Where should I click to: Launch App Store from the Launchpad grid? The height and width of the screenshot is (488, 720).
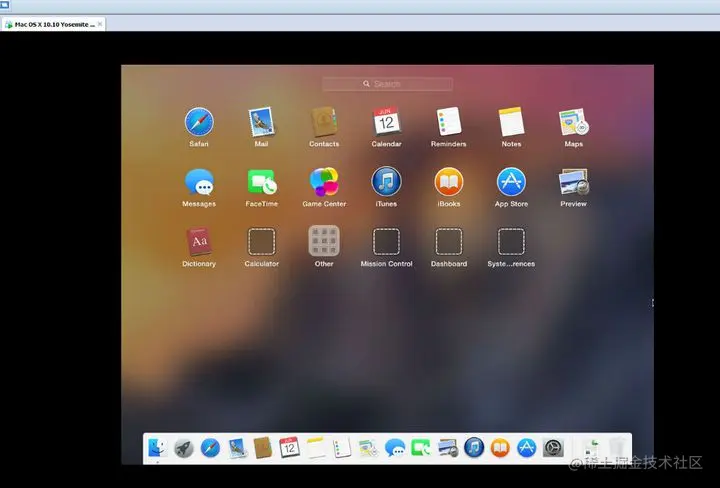(511, 182)
